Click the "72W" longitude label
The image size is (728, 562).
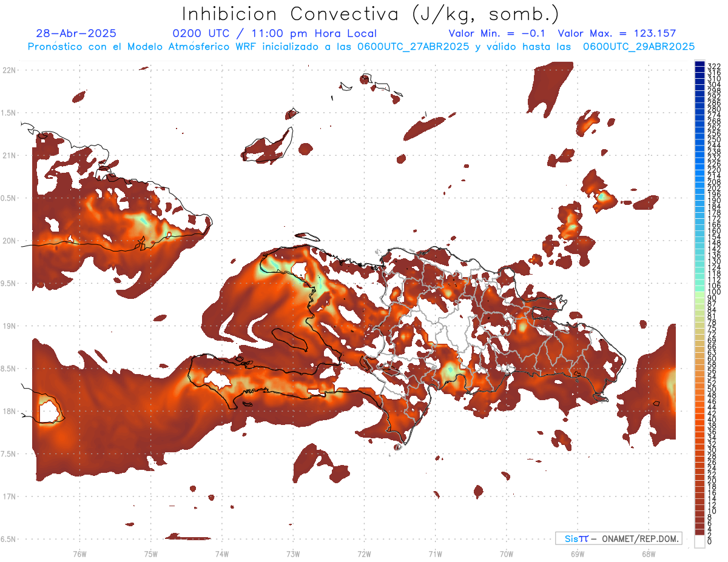pos(364,554)
